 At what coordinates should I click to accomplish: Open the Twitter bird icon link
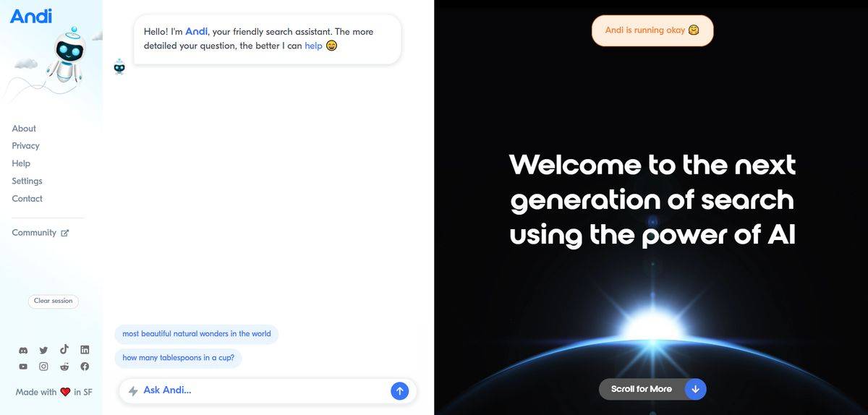coord(43,350)
